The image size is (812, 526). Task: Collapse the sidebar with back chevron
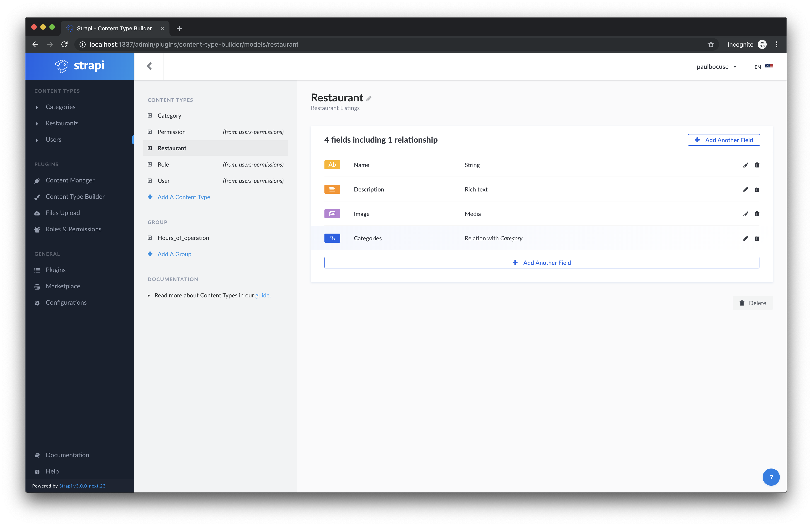pyautogui.click(x=149, y=66)
